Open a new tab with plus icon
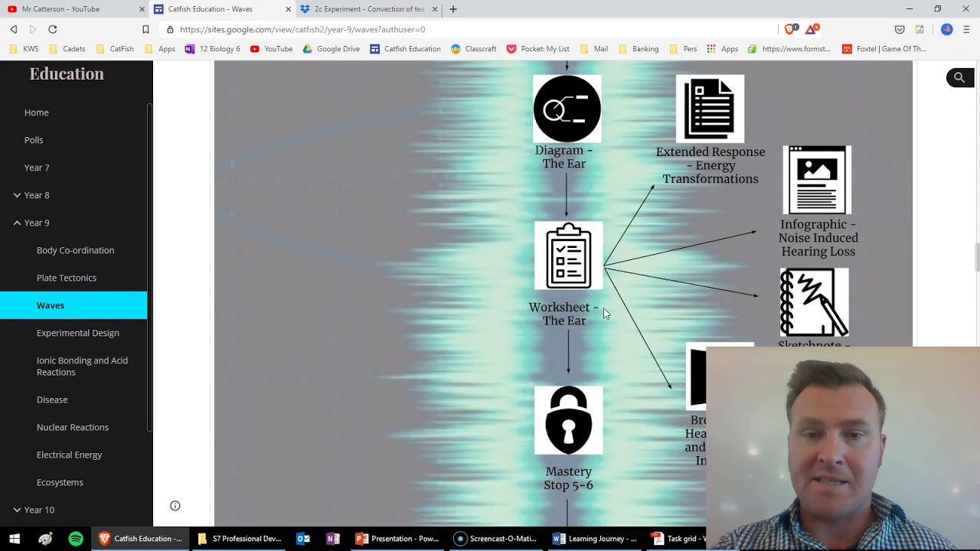The image size is (980, 551). pyautogui.click(x=453, y=9)
